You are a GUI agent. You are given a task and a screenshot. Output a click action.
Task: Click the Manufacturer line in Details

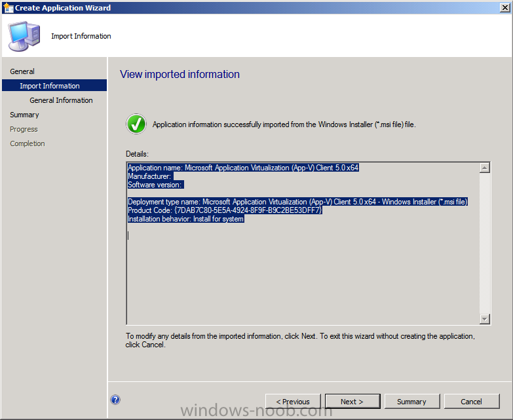pyautogui.click(x=149, y=176)
